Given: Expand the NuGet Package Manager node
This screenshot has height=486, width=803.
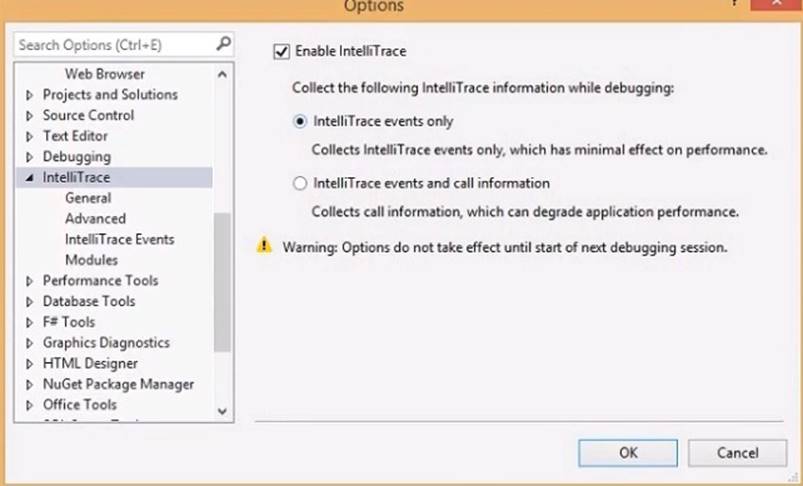Looking at the screenshot, I should (30, 384).
